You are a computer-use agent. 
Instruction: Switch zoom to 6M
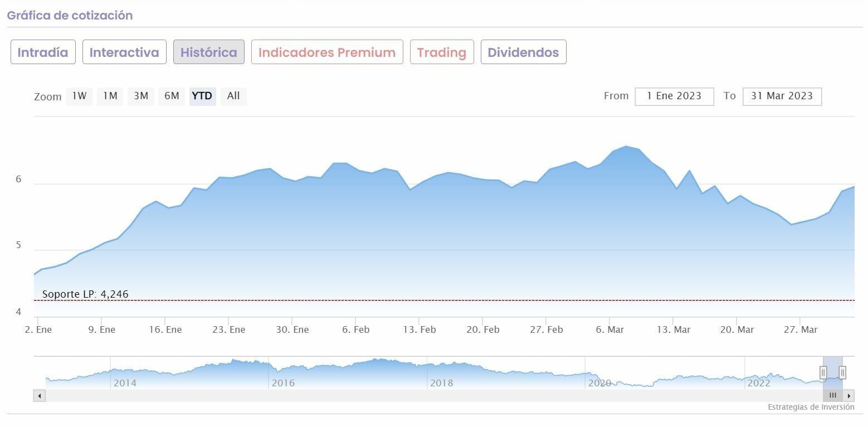coord(172,96)
